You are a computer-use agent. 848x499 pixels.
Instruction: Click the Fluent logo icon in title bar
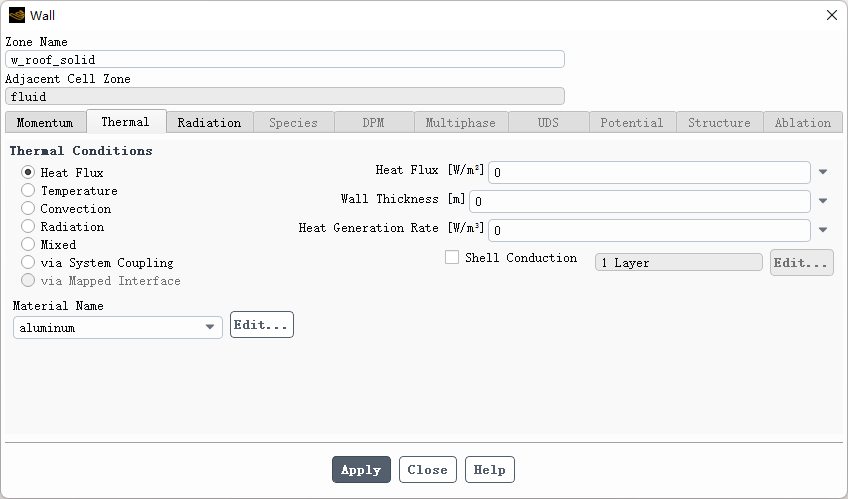coord(17,15)
